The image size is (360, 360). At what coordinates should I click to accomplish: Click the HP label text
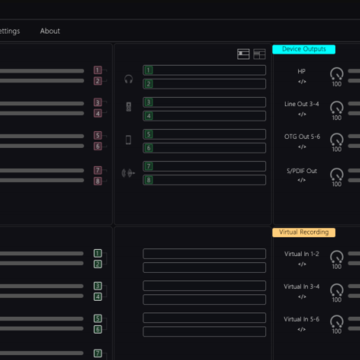302,71
